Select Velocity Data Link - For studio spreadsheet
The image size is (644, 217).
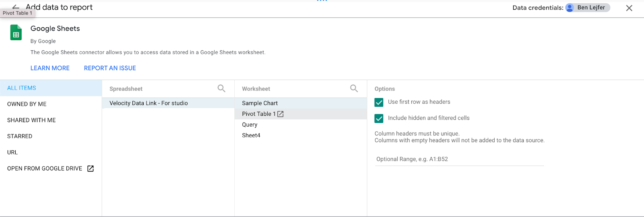tap(149, 103)
